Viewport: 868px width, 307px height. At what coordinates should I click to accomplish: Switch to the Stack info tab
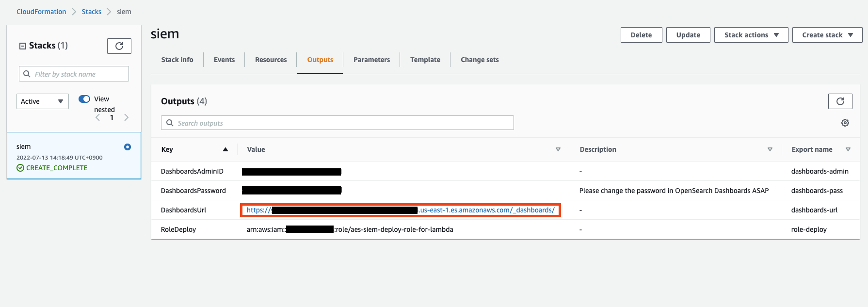pyautogui.click(x=177, y=60)
